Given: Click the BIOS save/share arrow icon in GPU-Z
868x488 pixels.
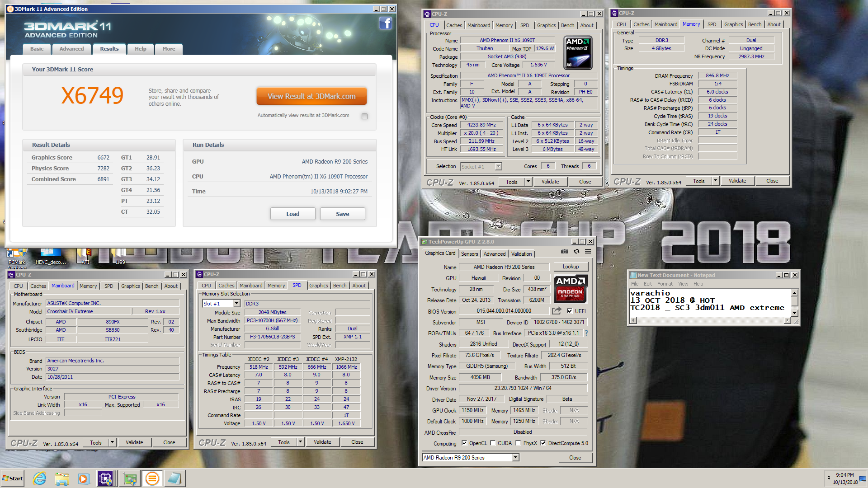Looking at the screenshot, I should click(557, 311).
